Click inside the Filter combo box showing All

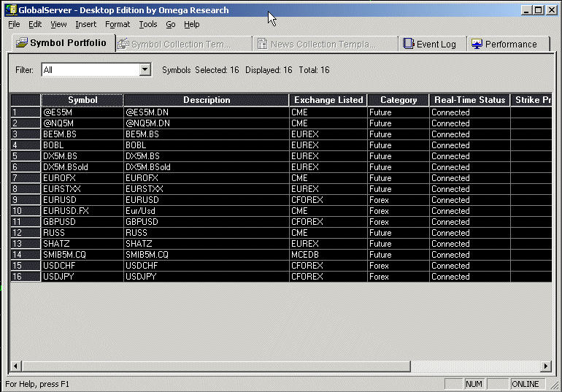[x=91, y=70]
